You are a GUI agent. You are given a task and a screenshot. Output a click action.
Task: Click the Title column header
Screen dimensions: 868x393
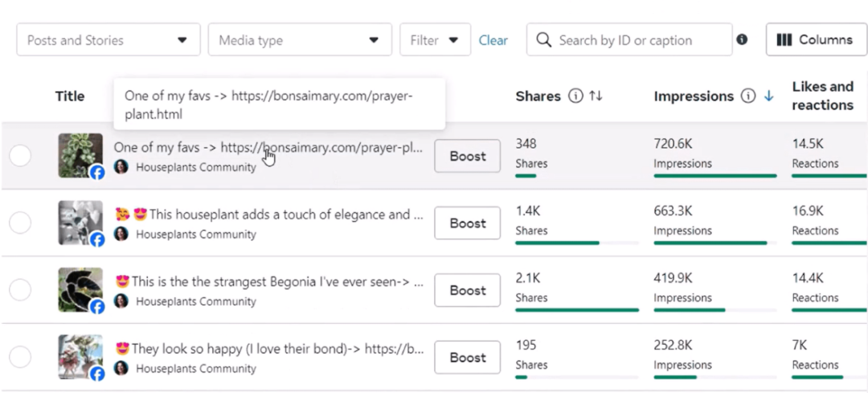coord(70,96)
